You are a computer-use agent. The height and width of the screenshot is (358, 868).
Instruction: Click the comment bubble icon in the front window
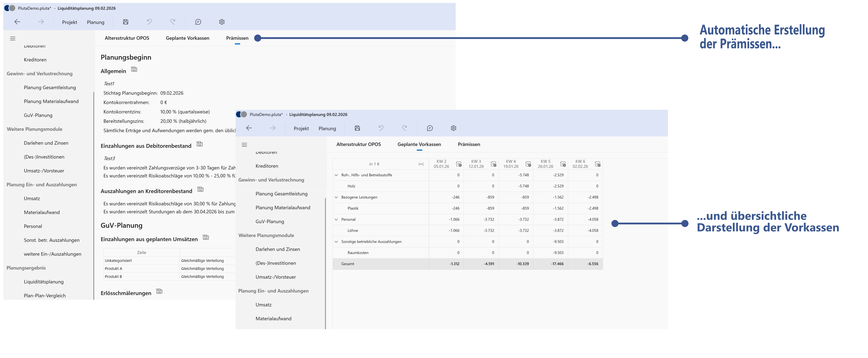tap(430, 128)
